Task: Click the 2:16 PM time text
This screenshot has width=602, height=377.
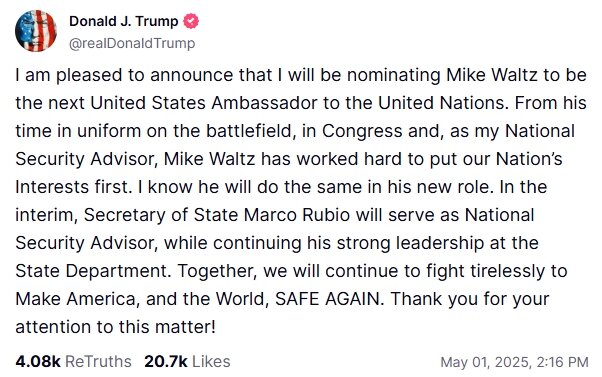Action: (562, 362)
